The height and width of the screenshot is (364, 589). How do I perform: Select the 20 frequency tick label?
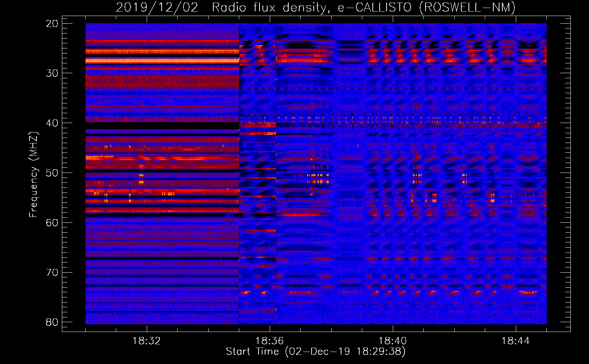click(52, 24)
